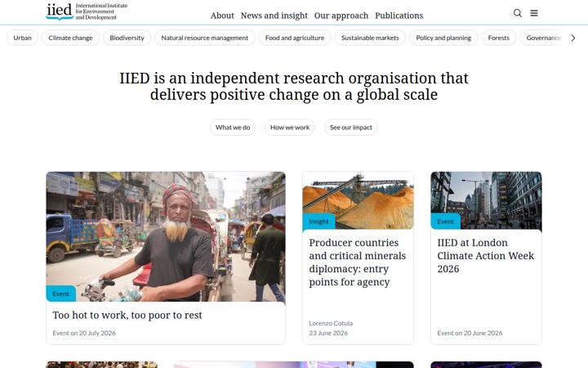The image size is (588, 368).
Task: Open the orange mineral piles thumbnail
Action: tap(359, 200)
